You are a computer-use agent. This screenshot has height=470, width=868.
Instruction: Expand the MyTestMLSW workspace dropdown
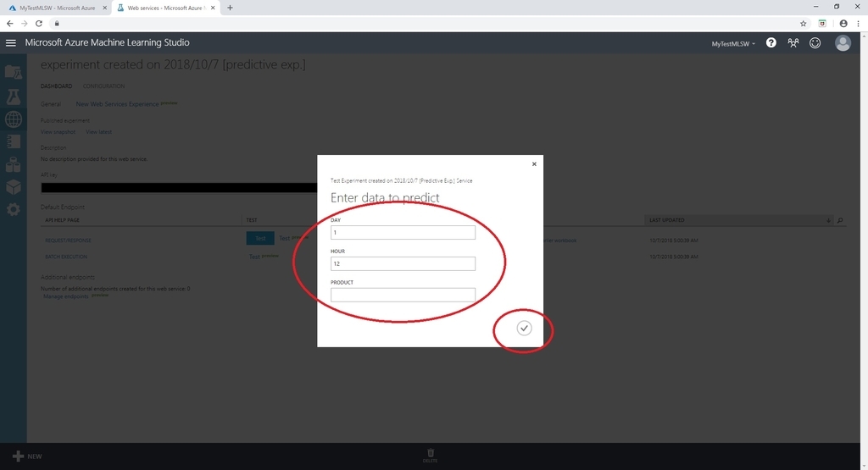tap(733, 44)
